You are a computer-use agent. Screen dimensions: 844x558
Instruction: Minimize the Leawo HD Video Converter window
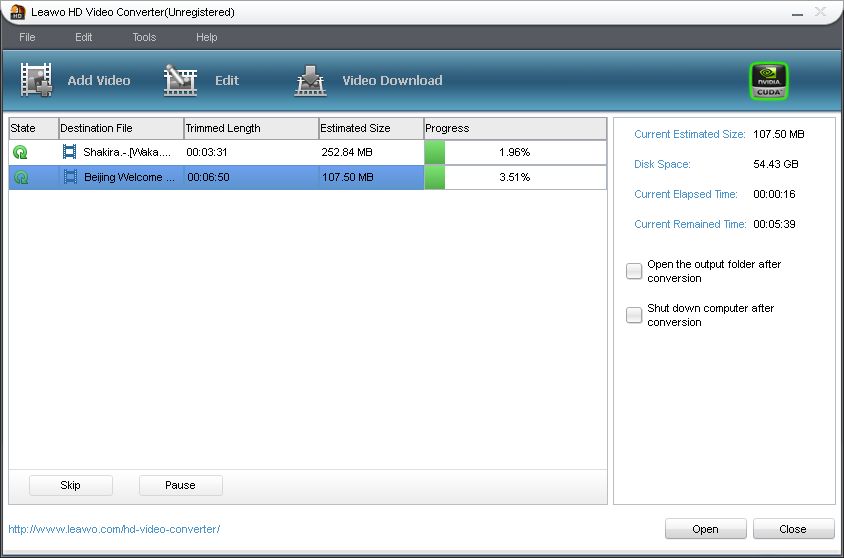click(x=797, y=13)
